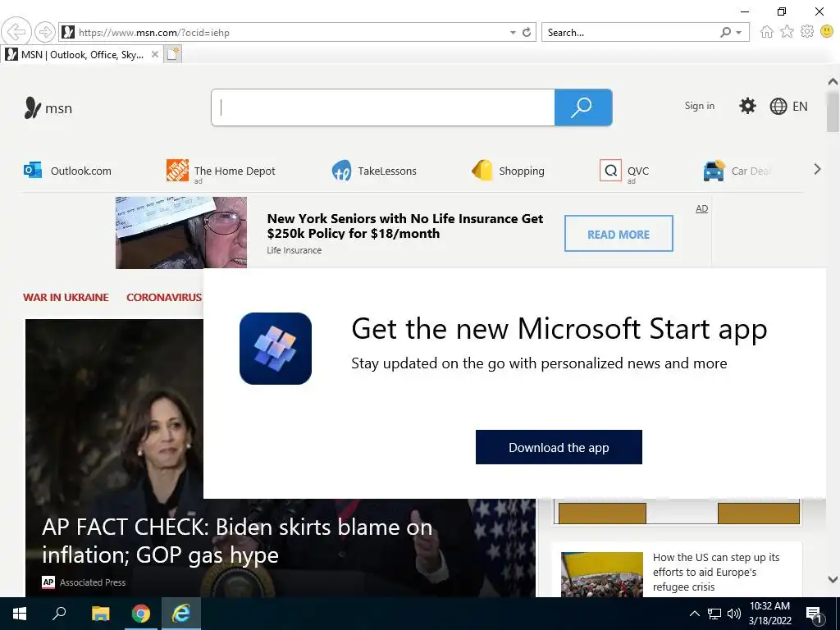Click the page scrollbar up arrow
The width and height of the screenshot is (840, 630).
[x=833, y=82]
